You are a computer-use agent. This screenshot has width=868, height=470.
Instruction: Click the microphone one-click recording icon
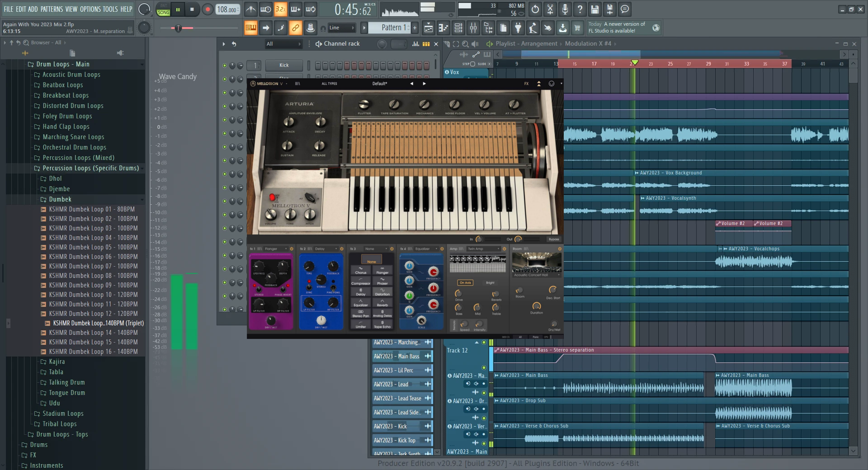pyautogui.click(x=565, y=9)
